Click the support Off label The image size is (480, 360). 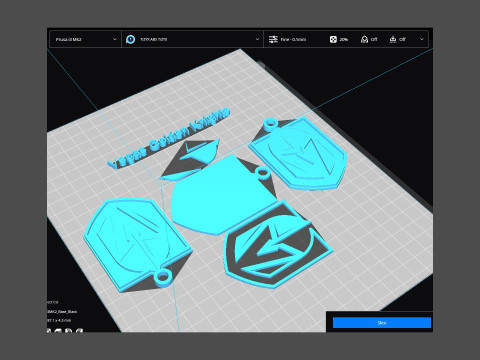pyautogui.click(x=374, y=39)
